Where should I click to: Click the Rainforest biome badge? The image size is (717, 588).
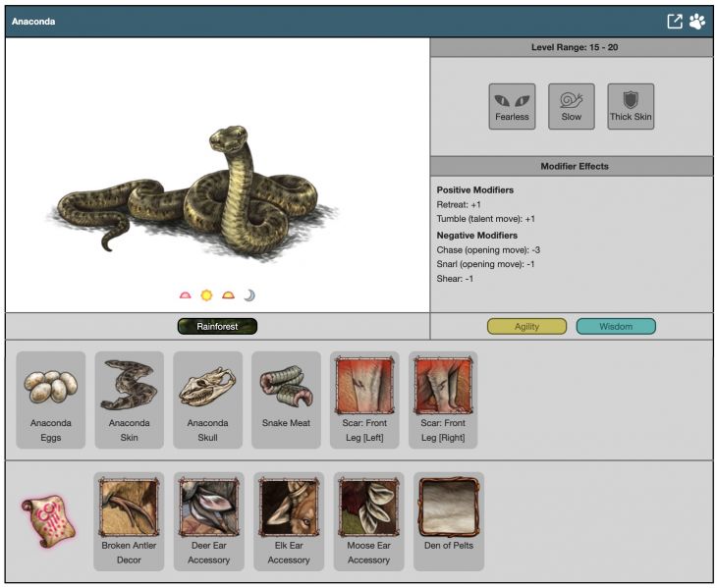coord(217,327)
